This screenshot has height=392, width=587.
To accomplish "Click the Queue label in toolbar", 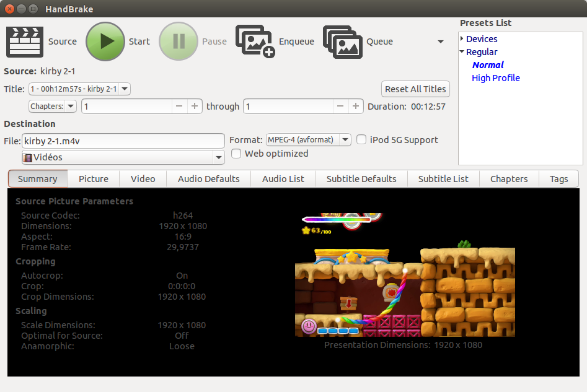I will [379, 41].
